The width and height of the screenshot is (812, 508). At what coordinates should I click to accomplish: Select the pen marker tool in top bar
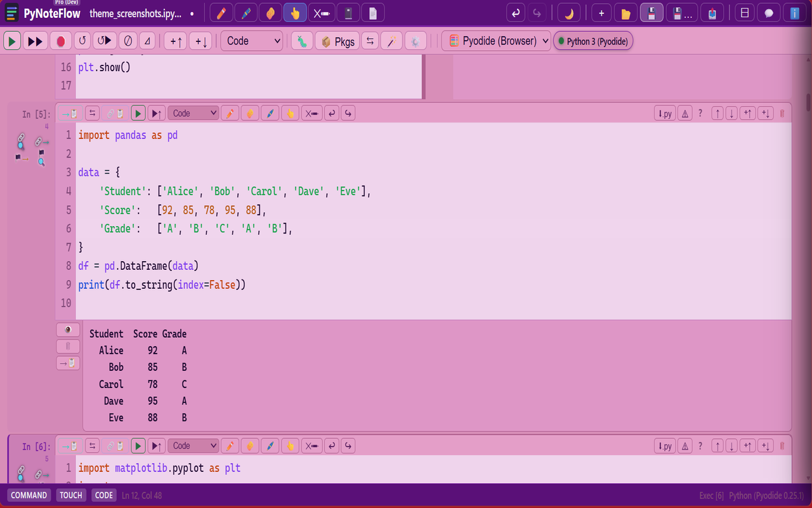click(246, 13)
